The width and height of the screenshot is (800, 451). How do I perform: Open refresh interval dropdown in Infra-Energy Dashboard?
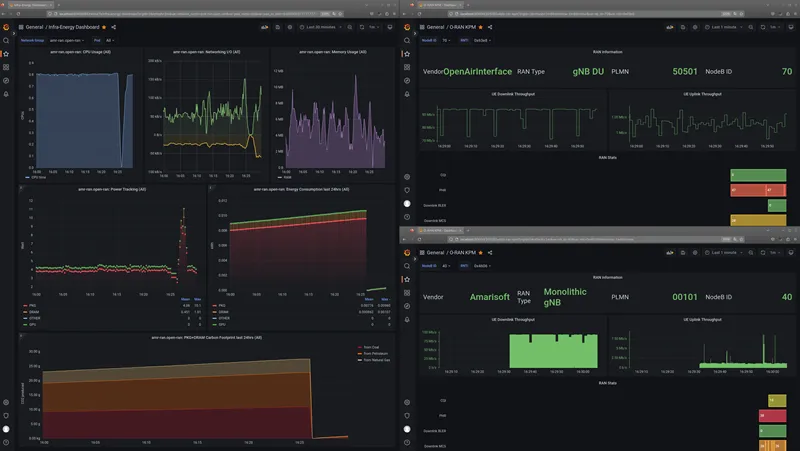coord(374,27)
